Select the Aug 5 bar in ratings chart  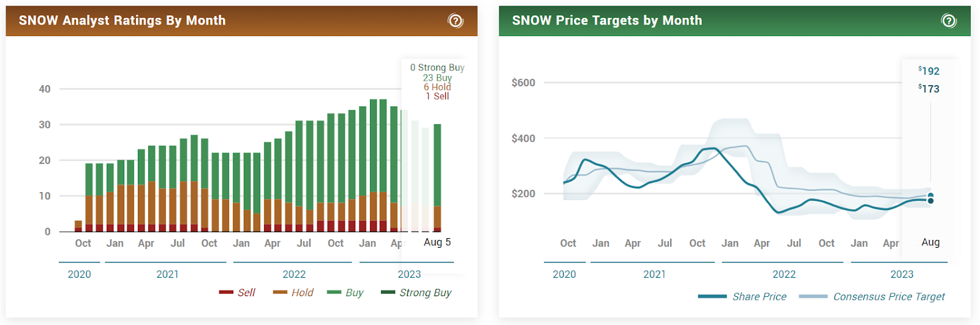437,177
